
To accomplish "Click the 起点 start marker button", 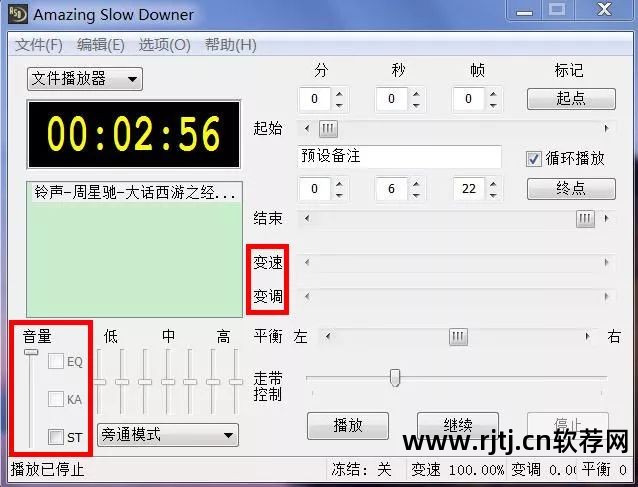I will 571,99.
